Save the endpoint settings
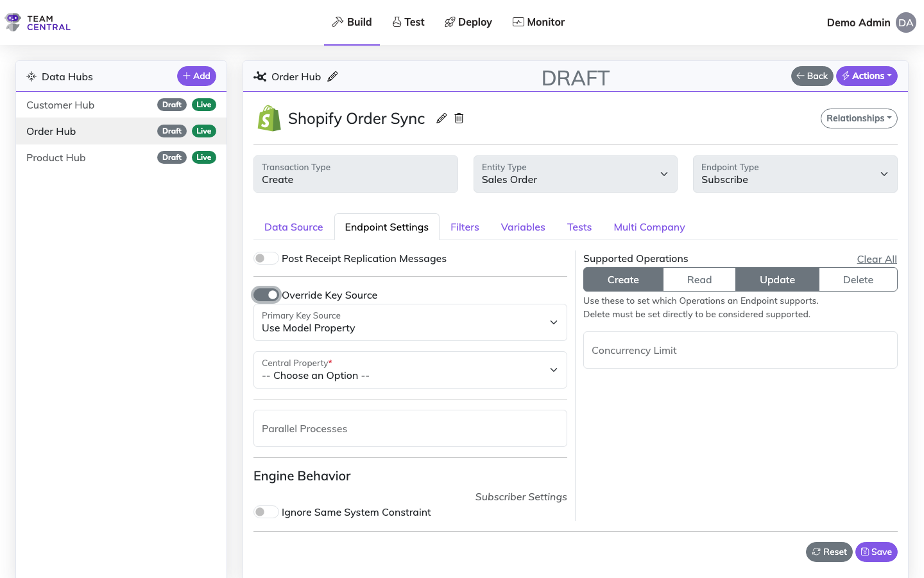The image size is (924, 578). (x=876, y=552)
